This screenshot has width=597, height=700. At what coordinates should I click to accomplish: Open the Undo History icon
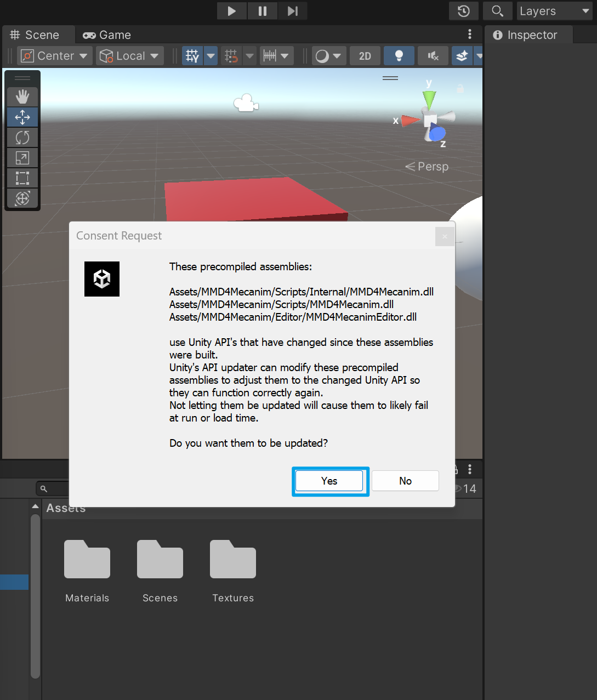(x=464, y=11)
